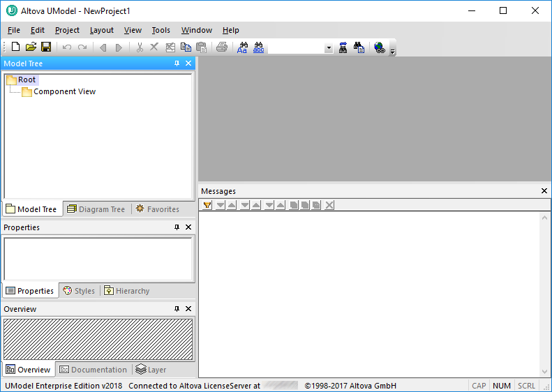Click the globe icon in the main toolbar

[x=379, y=47]
